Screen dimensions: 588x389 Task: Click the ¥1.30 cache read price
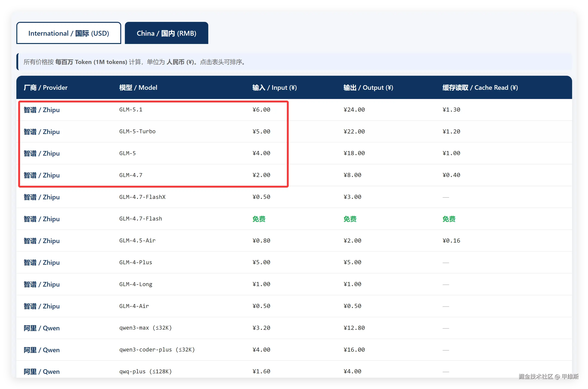point(451,110)
